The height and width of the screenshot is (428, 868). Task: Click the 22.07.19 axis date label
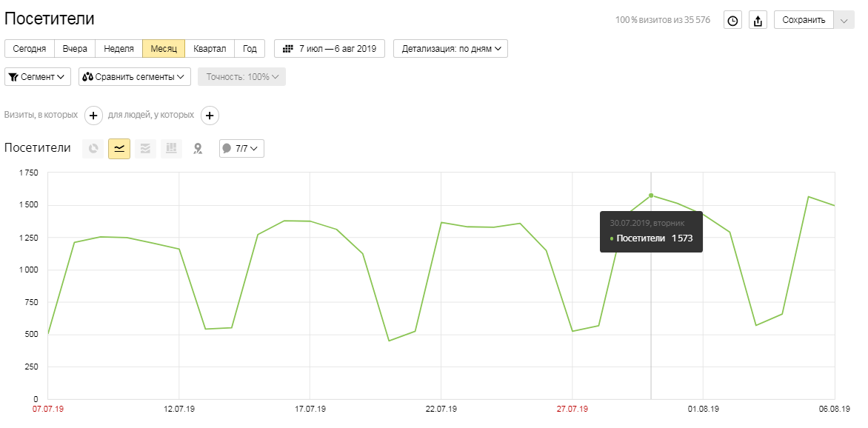coord(441,409)
